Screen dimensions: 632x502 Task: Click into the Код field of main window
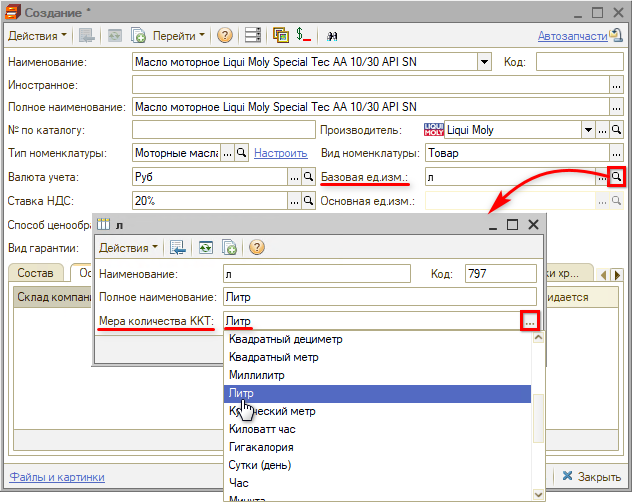pos(579,62)
